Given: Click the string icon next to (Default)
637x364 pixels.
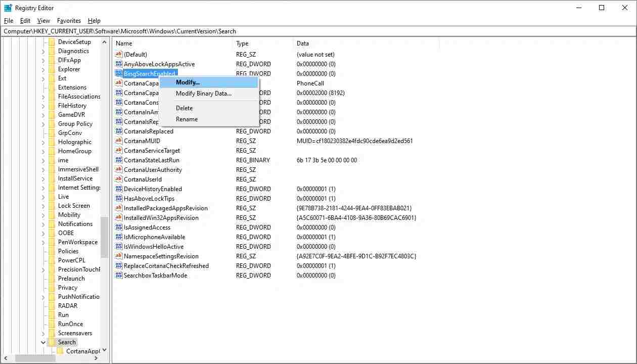Looking at the screenshot, I should click(x=119, y=54).
